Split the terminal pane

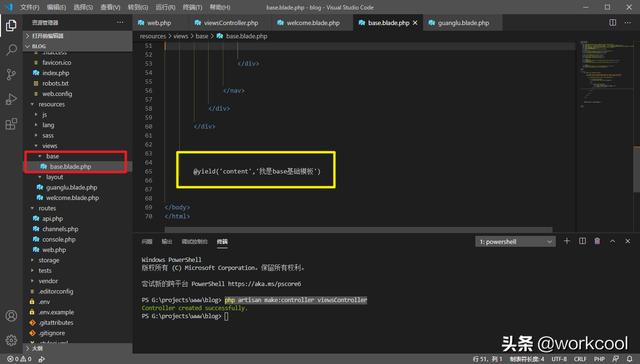tap(582, 241)
